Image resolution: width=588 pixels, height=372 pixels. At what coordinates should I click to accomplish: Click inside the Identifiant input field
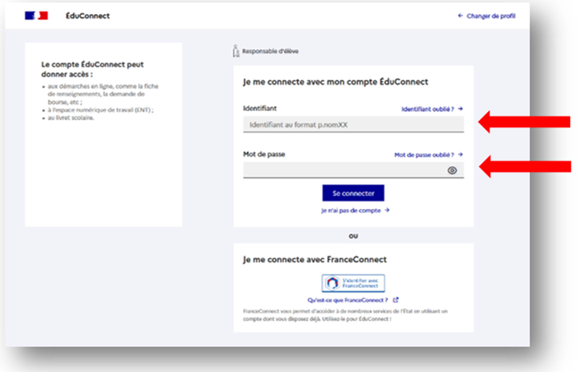353,125
